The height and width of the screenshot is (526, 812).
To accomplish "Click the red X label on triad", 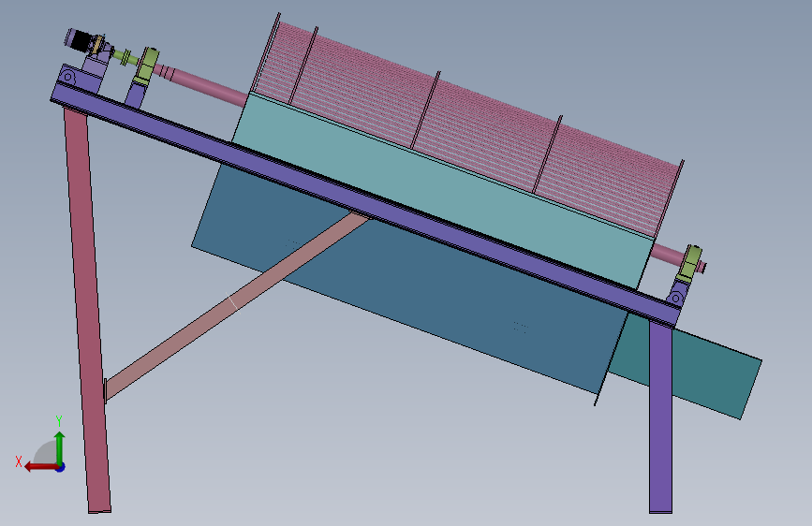I will [19, 461].
